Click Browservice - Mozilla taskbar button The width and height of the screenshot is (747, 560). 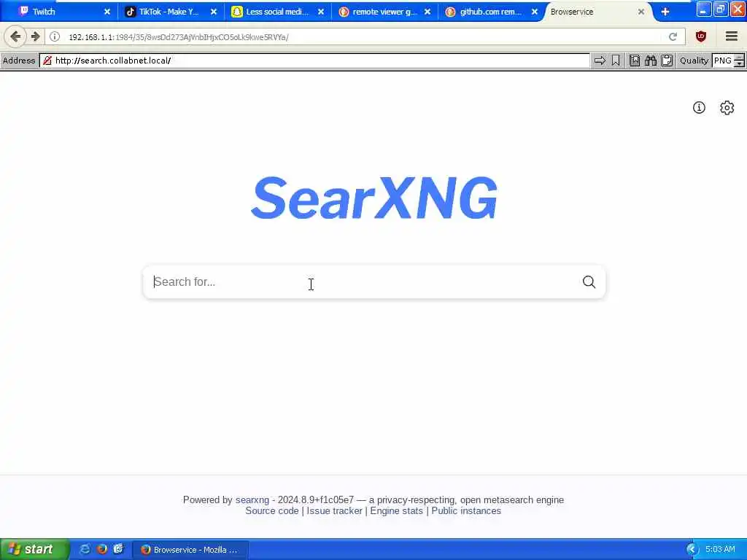click(x=190, y=550)
